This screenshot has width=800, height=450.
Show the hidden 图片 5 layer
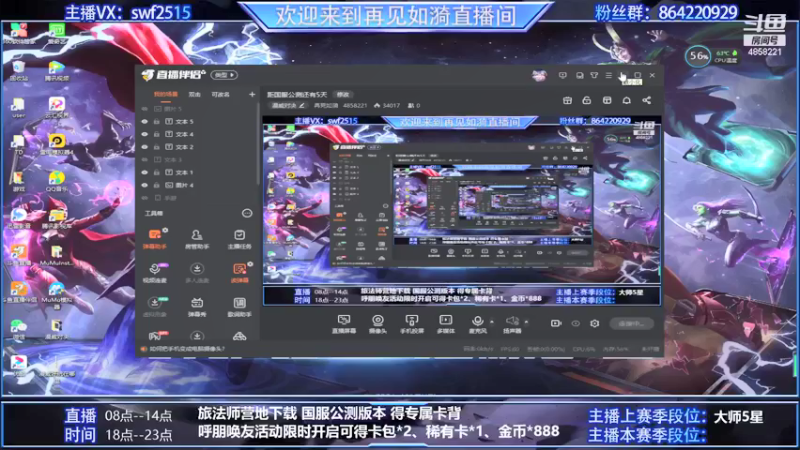pos(144,109)
